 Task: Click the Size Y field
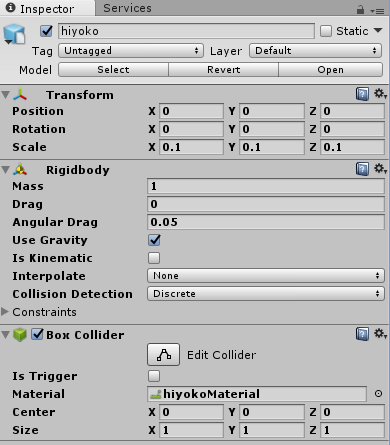272,430
